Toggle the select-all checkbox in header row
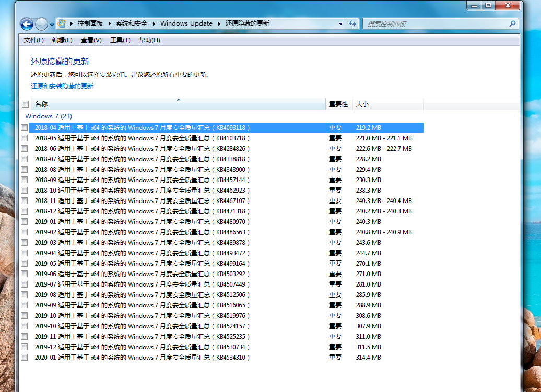The image size is (541, 392). click(x=25, y=104)
